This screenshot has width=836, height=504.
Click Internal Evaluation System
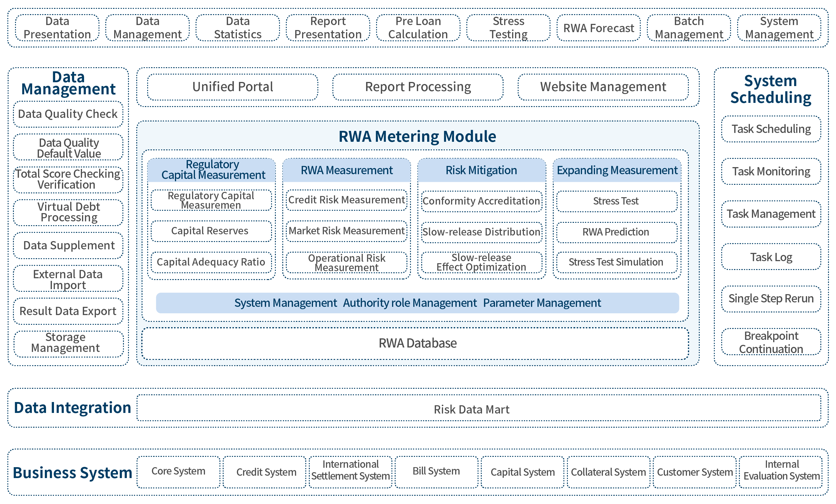pyautogui.click(x=781, y=472)
